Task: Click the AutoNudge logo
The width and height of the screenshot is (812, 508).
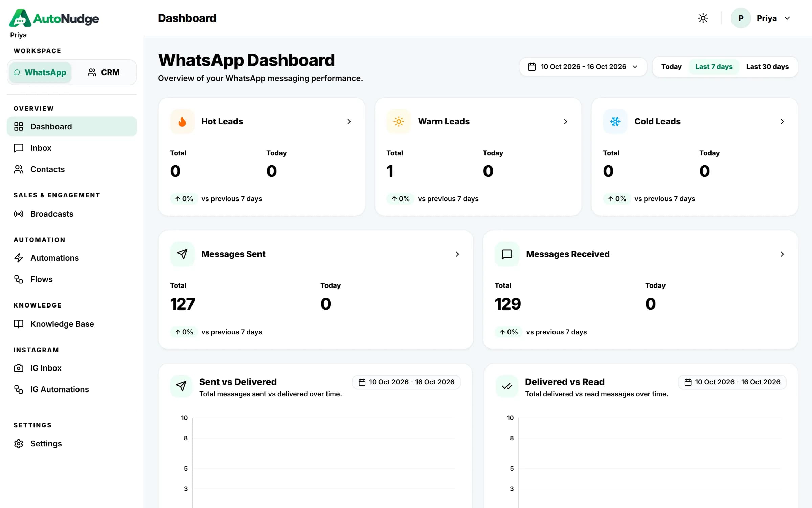Action: click(x=54, y=18)
